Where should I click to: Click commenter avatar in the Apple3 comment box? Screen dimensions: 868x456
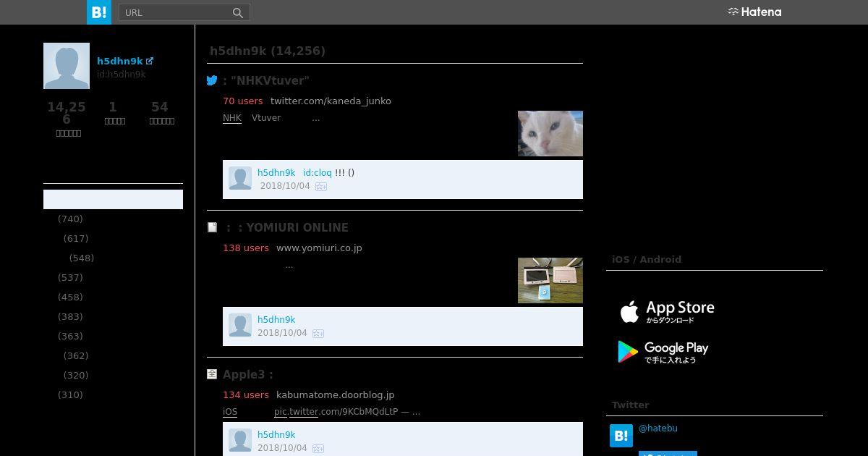tap(240, 440)
